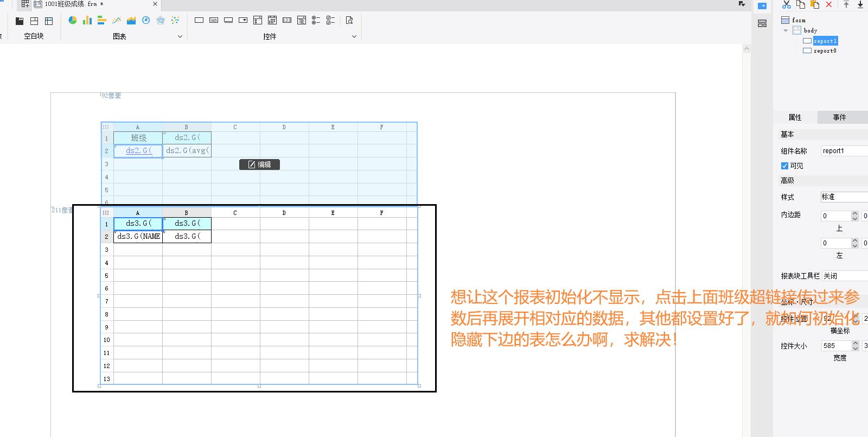This screenshot has width=868, height=437.
Task: Close the 1001班级成绩.frm tab
Action: [155, 4]
